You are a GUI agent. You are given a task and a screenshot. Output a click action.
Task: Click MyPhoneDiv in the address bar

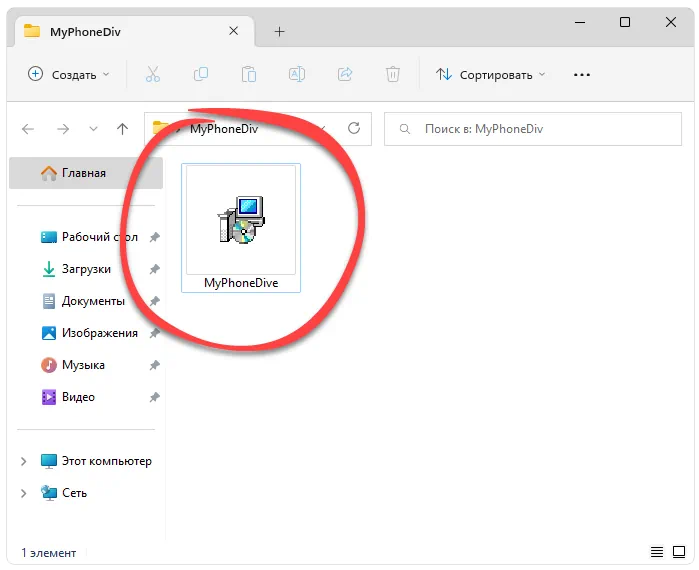coord(224,129)
